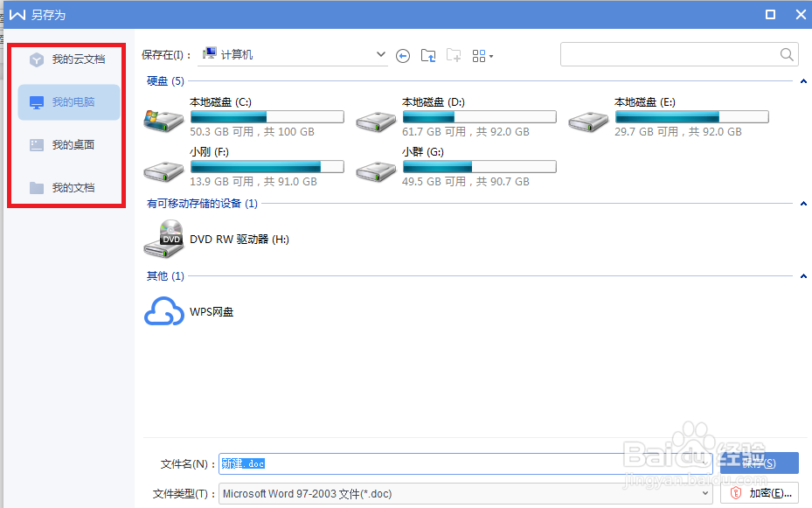
Task: Close the 另存为 dialog
Action: (x=801, y=15)
